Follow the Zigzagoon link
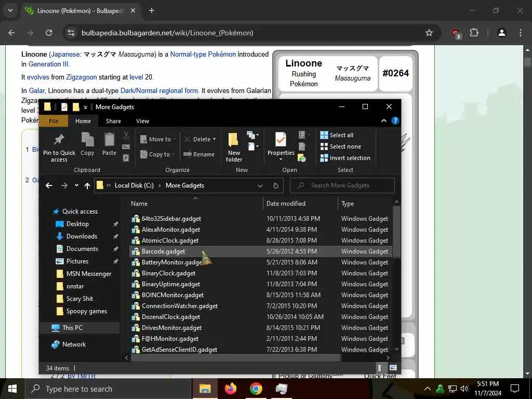 point(82,77)
